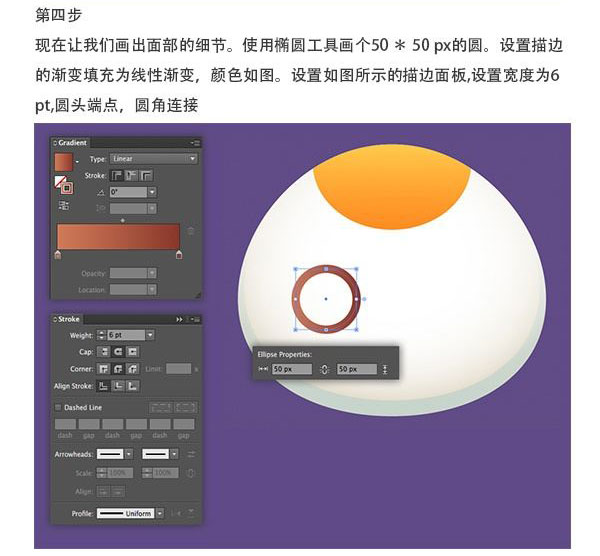Apply gradient across stroke icon
The height and width of the screenshot is (556, 600).
tap(146, 176)
